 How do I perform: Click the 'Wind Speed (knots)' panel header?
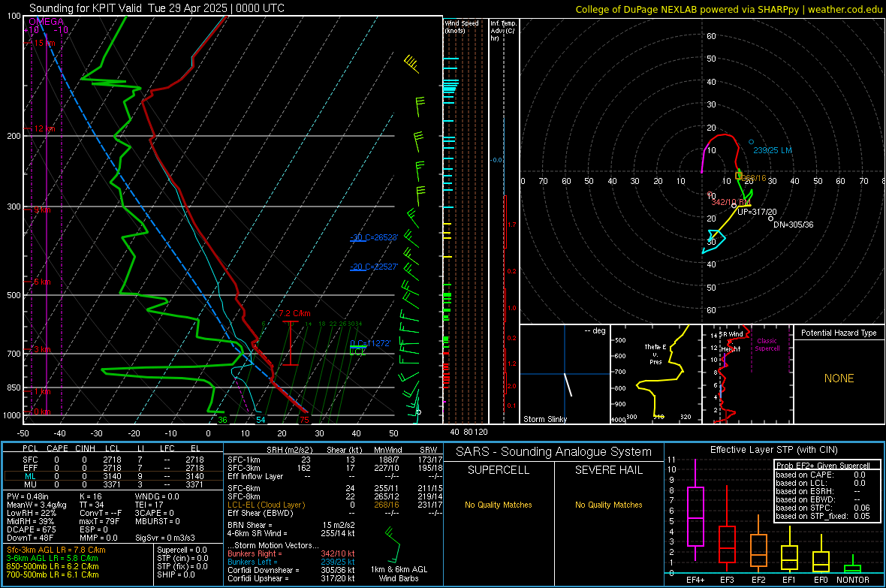point(462,26)
